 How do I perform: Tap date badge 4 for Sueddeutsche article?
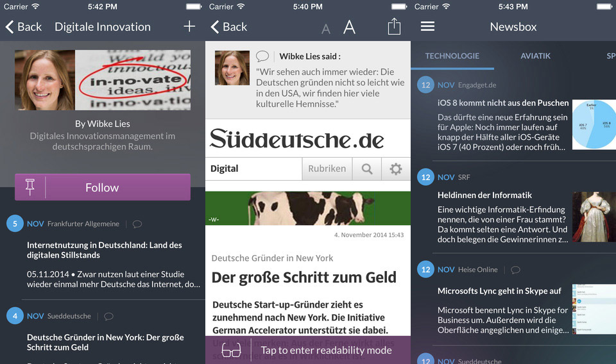[15, 316]
